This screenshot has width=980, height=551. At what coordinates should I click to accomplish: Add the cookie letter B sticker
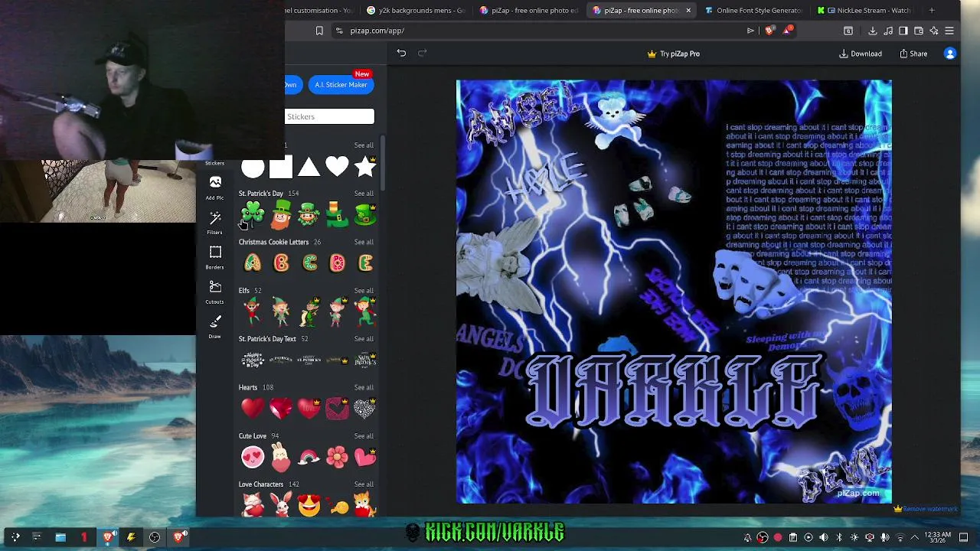click(x=281, y=263)
